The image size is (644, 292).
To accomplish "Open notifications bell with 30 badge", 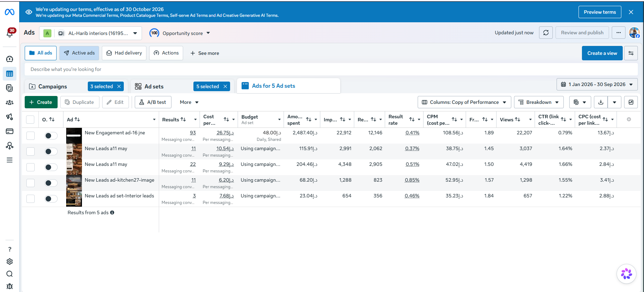I will click(x=10, y=33).
